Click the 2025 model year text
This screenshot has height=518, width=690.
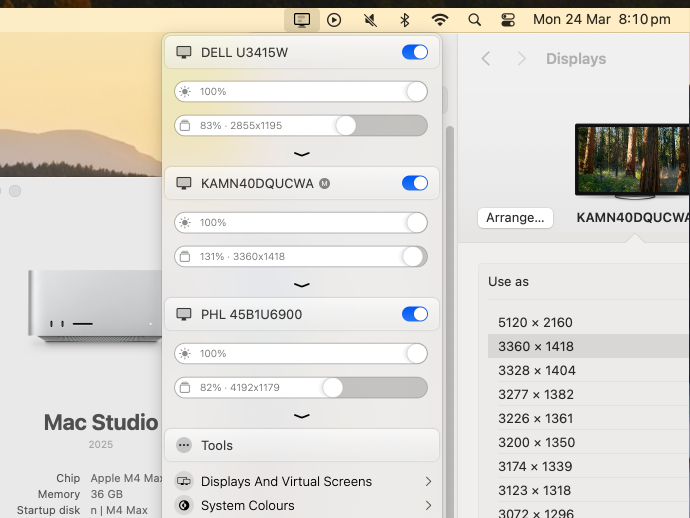[101, 445]
